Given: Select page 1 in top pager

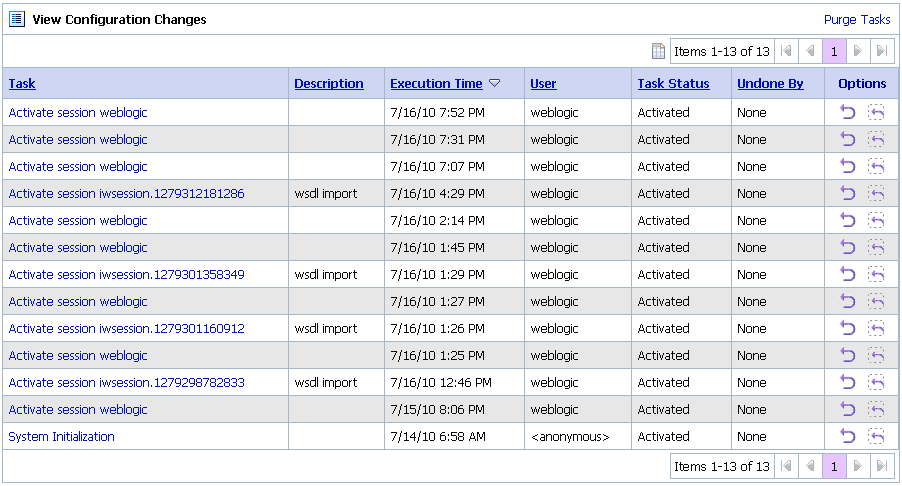Looking at the screenshot, I should [834, 51].
